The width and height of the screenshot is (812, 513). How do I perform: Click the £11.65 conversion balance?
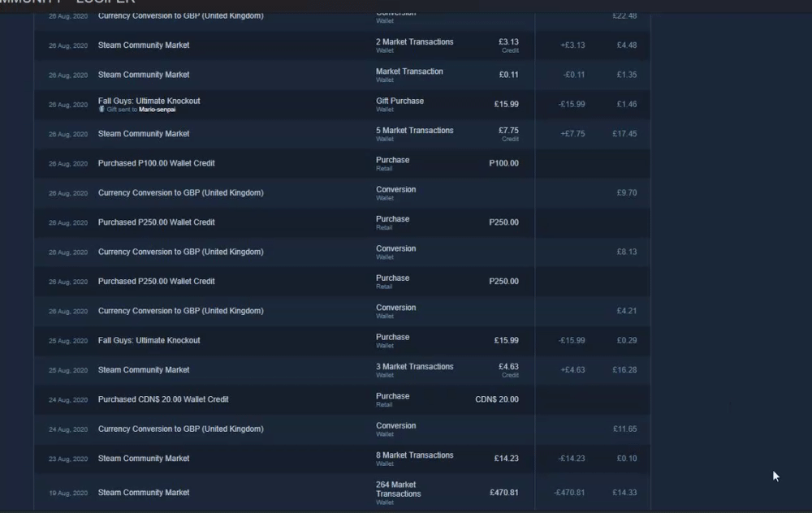point(624,429)
